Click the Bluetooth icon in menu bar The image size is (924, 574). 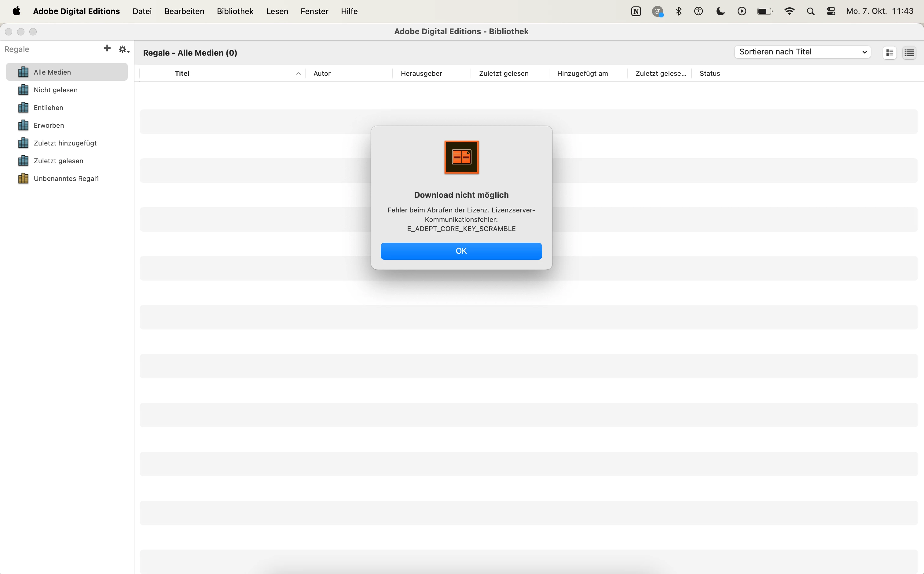coord(679,11)
